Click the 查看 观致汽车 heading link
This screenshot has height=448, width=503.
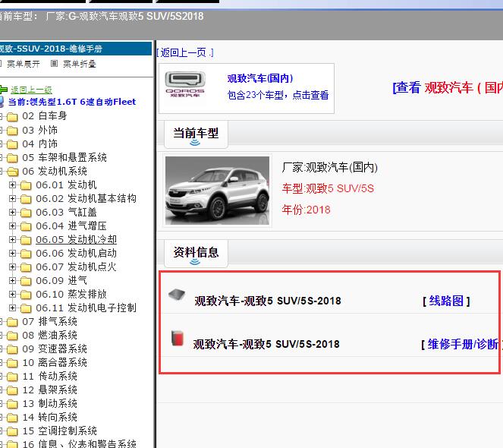click(x=448, y=87)
